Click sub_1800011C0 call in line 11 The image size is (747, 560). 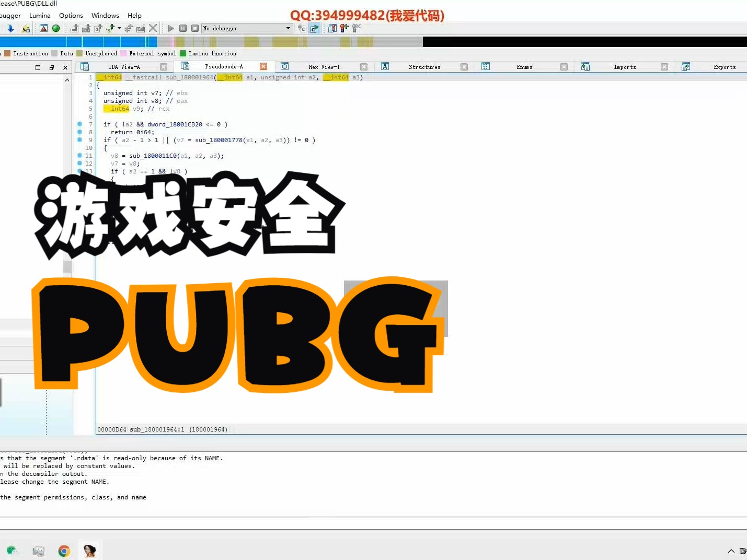point(153,156)
